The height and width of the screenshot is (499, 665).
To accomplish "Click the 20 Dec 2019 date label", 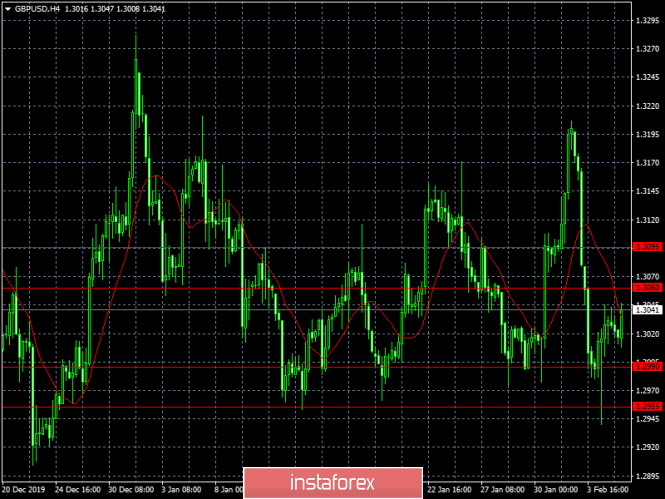I will tap(24, 490).
